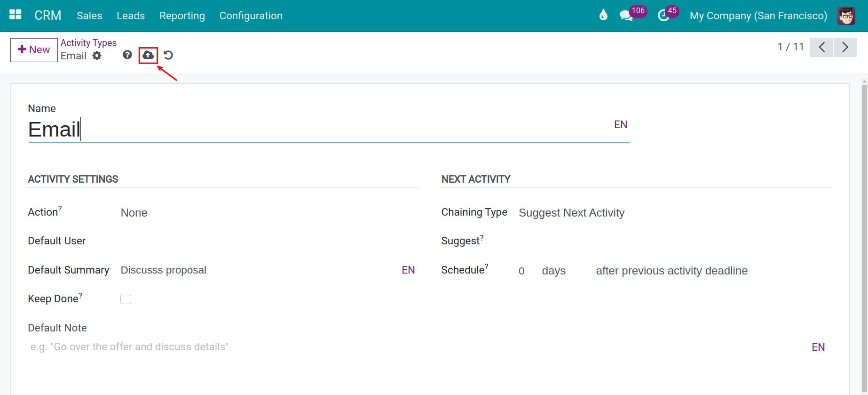Open the Configuration menu
The height and width of the screenshot is (395, 868).
[251, 16]
